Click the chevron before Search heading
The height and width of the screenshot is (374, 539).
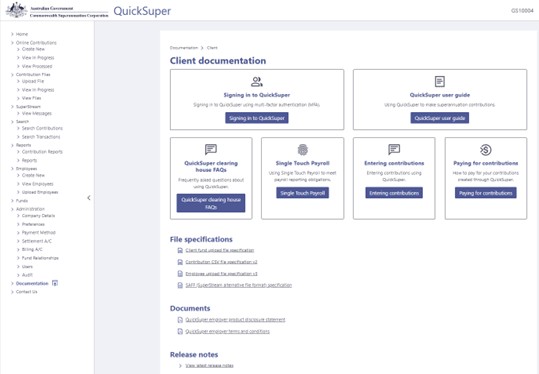point(12,122)
